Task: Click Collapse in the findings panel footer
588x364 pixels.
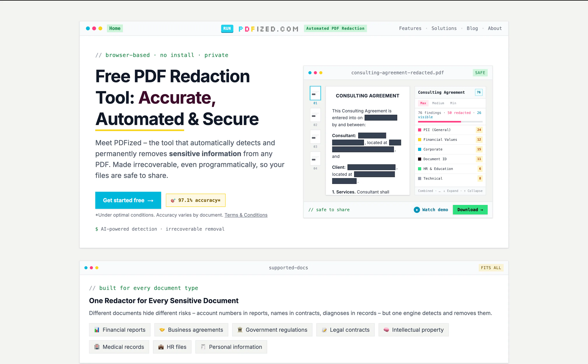Action: point(473,191)
